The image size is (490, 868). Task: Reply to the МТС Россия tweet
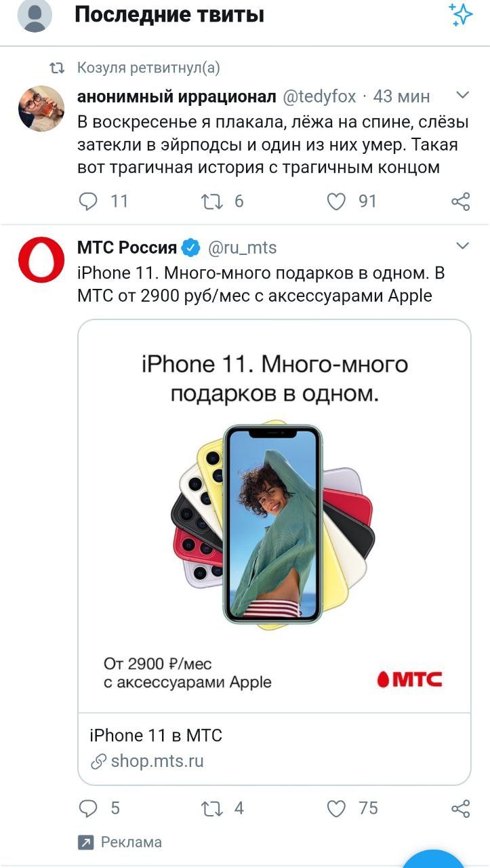tap(89, 808)
